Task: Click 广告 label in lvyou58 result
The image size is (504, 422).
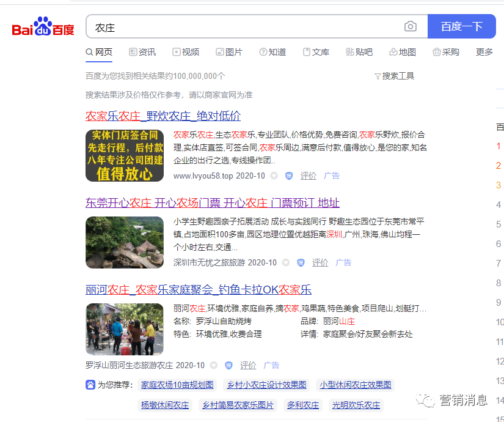Action: (331, 176)
